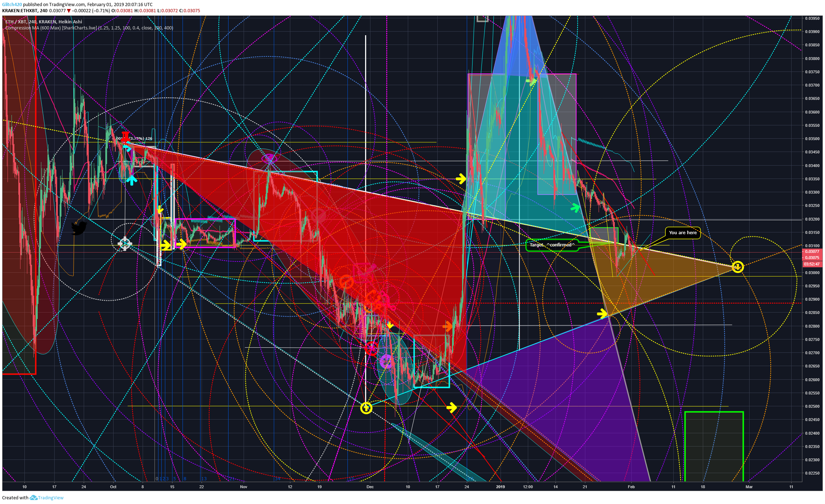The height and width of the screenshot is (504, 825).
Task: Click the green arrow pointing at January price drop
Action: (x=575, y=208)
